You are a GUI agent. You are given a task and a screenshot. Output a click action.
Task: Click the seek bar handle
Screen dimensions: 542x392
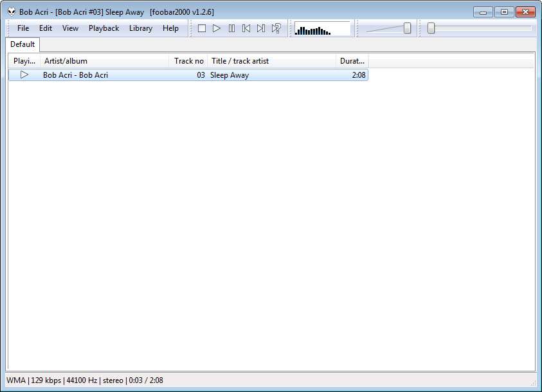coord(431,28)
